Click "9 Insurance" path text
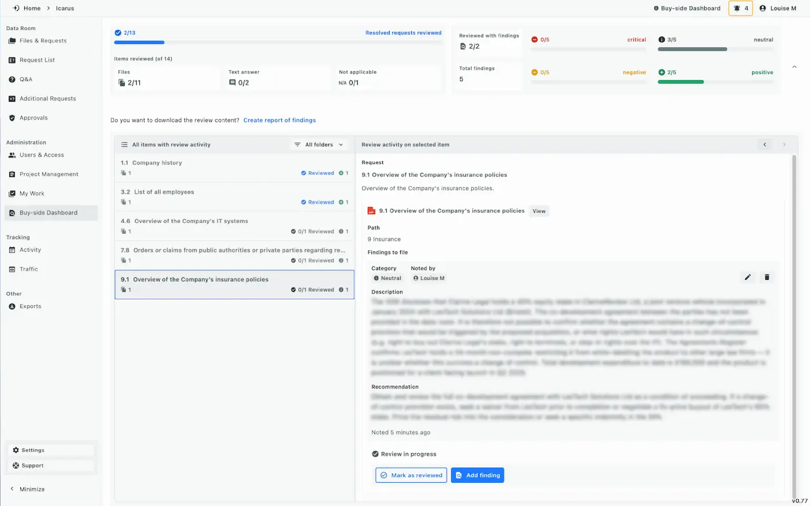The image size is (812, 506). (384, 239)
